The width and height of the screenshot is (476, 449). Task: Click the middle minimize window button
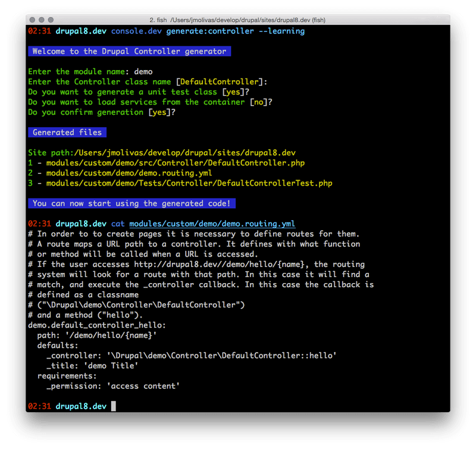tap(42, 20)
